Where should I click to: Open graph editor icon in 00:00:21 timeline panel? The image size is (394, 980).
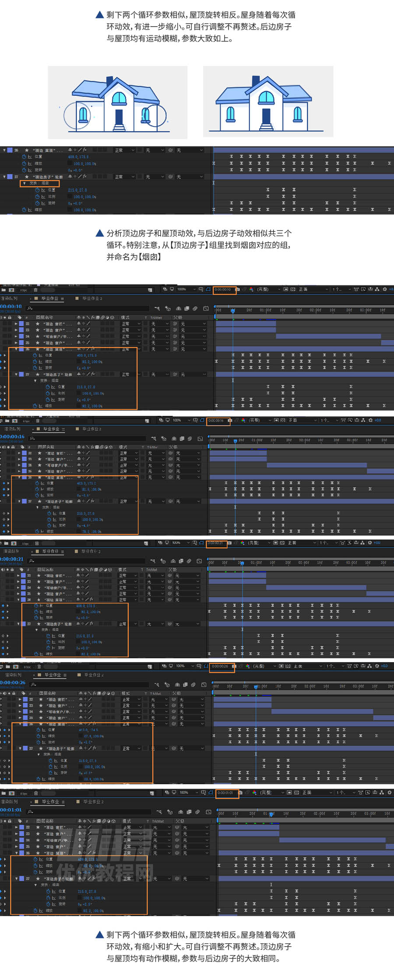200,561
